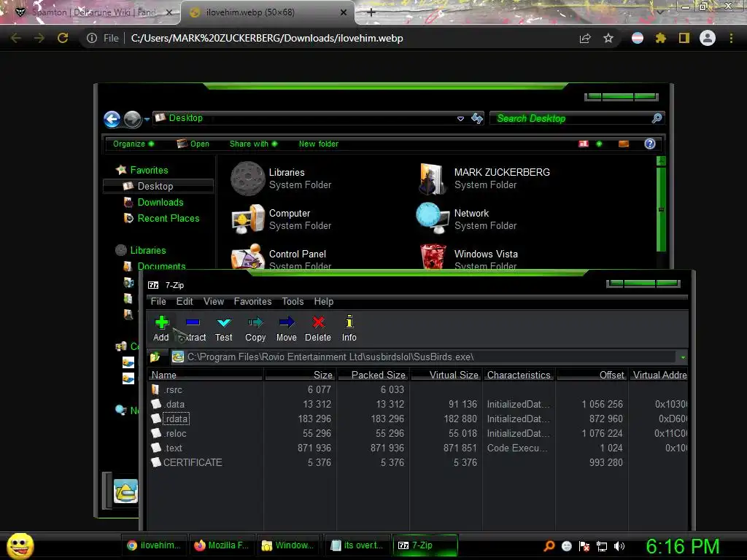
Task: Sort by the Packed Size column header
Action: tap(373, 376)
